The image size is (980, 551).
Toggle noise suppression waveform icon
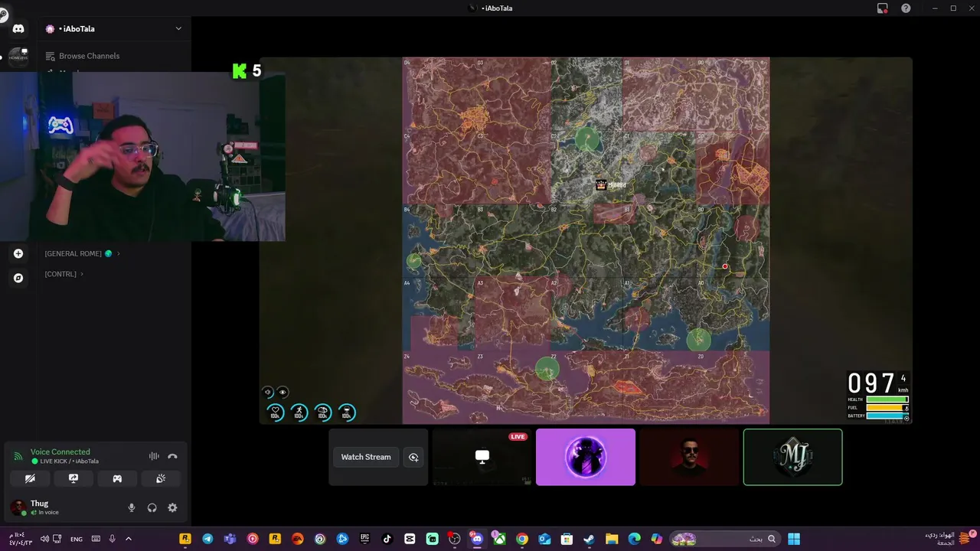click(x=154, y=456)
